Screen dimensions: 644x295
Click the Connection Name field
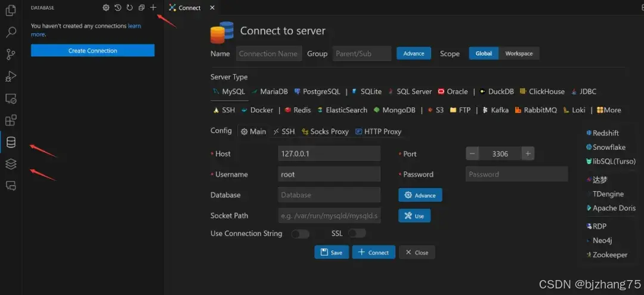click(x=268, y=54)
